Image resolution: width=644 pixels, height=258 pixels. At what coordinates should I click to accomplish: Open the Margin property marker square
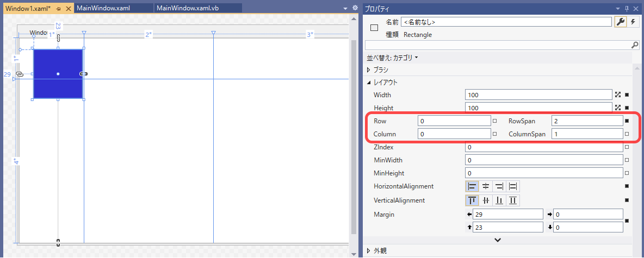click(x=627, y=221)
